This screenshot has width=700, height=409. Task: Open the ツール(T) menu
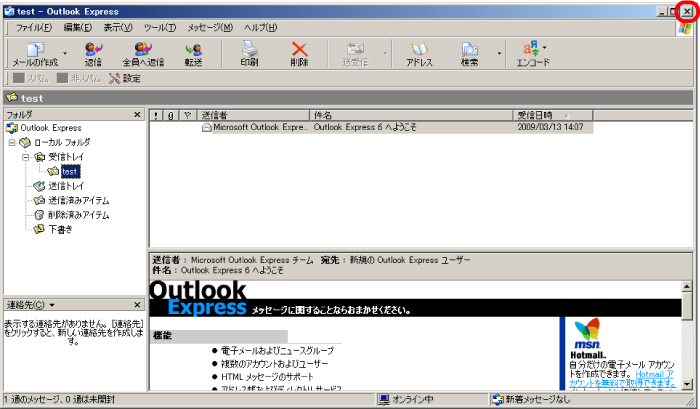(160, 28)
